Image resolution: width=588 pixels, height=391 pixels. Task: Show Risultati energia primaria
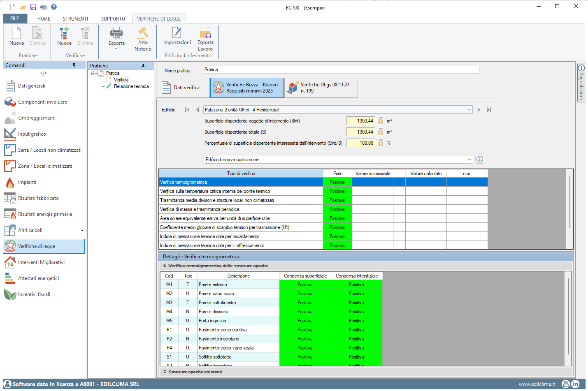(44, 214)
